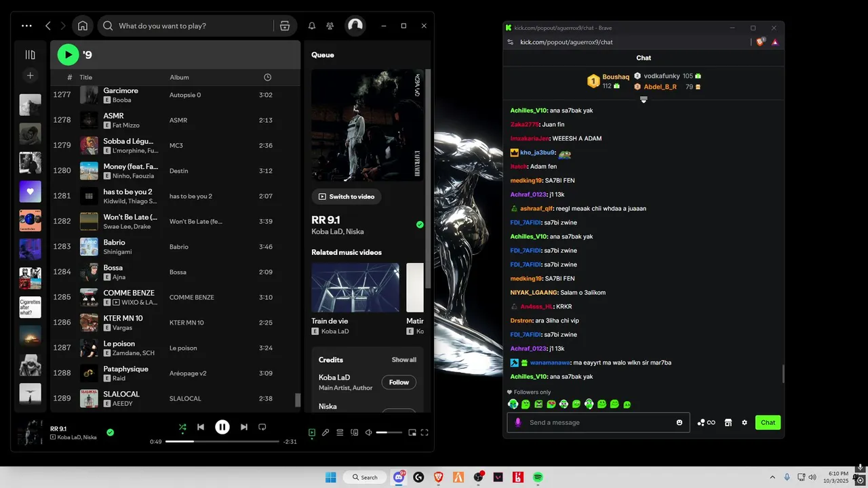Open Spotify Friend Activity icon
Image resolution: width=868 pixels, height=488 pixels.
(330, 26)
